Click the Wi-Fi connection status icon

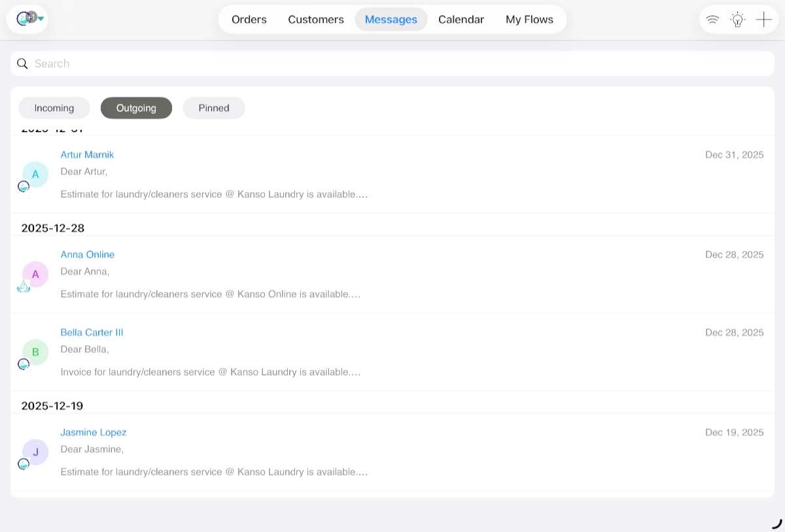[x=712, y=20]
